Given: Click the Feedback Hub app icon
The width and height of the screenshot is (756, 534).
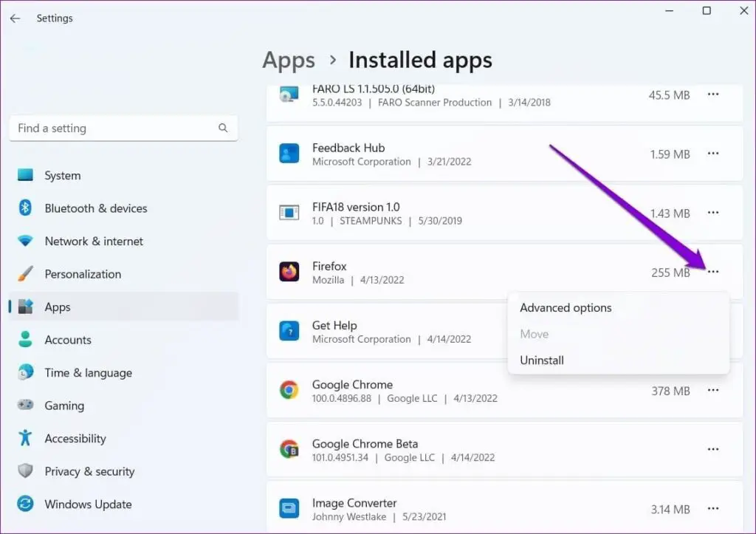Looking at the screenshot, I should click(290, 154).
